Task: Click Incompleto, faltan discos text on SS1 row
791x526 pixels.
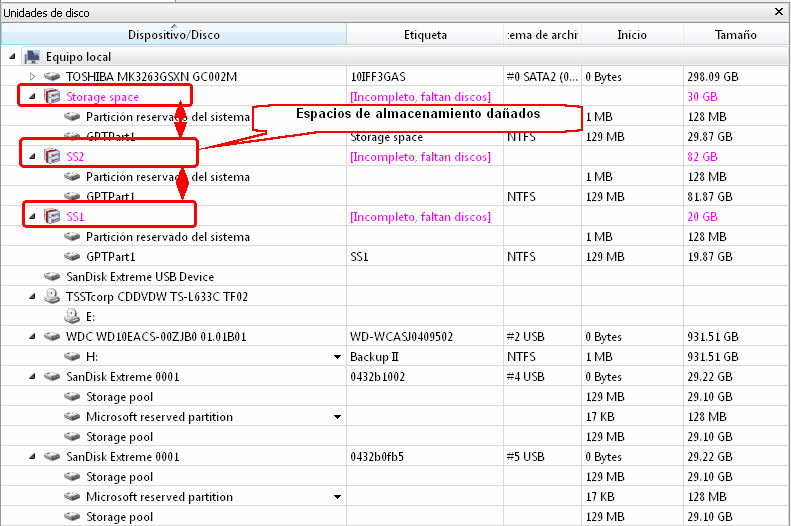Action: (x=420, y=217)
